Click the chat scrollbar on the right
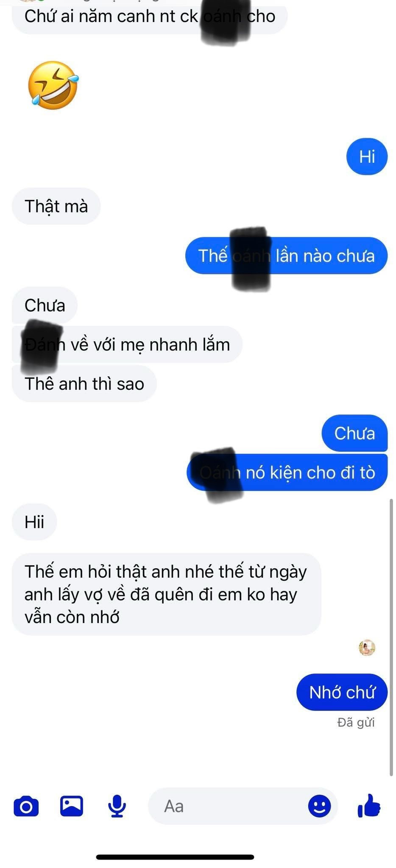Image resolution: width=396 pixels, height=868 pixels. pos(391,637)
